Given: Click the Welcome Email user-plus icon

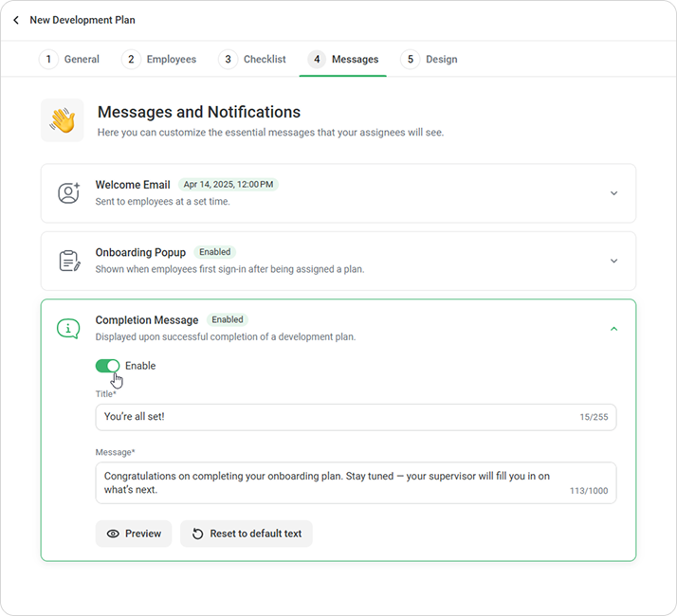Looking at the screenshot, I should pos(68,193).
